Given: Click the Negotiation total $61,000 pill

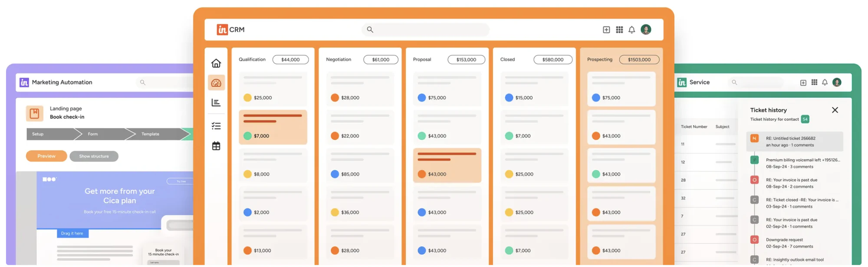Looking at the screenshot, I should pos(381,59).
